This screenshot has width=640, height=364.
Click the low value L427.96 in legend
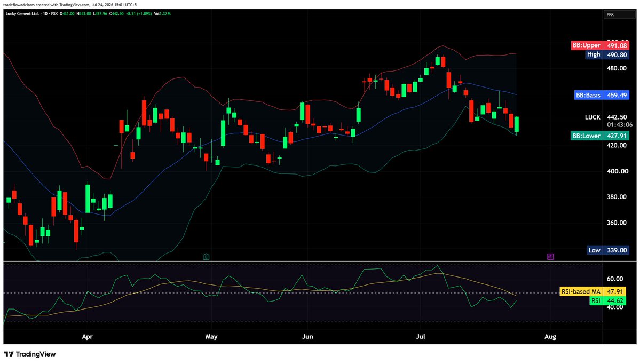(x=100, y=13)
